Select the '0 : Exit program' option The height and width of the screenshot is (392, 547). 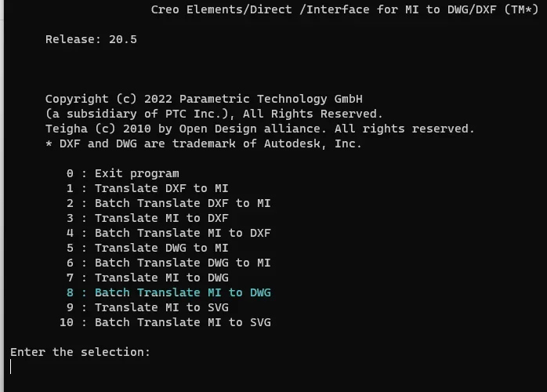click(123, 173)
